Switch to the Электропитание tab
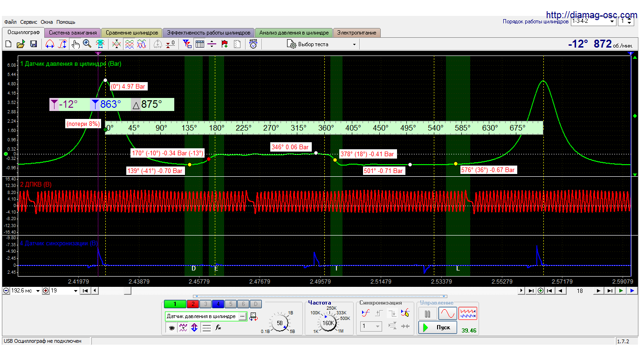Viewport: 644px width, 347px height. [357, 33]
